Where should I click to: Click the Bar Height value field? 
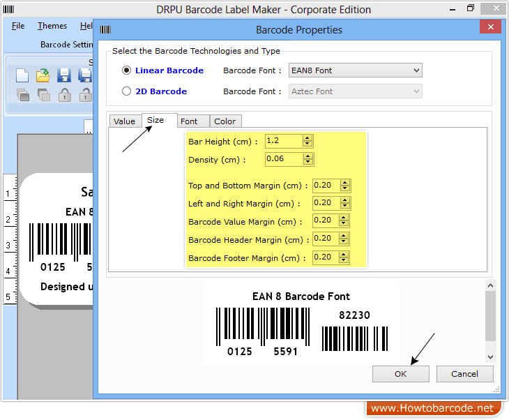click(284, 141)
